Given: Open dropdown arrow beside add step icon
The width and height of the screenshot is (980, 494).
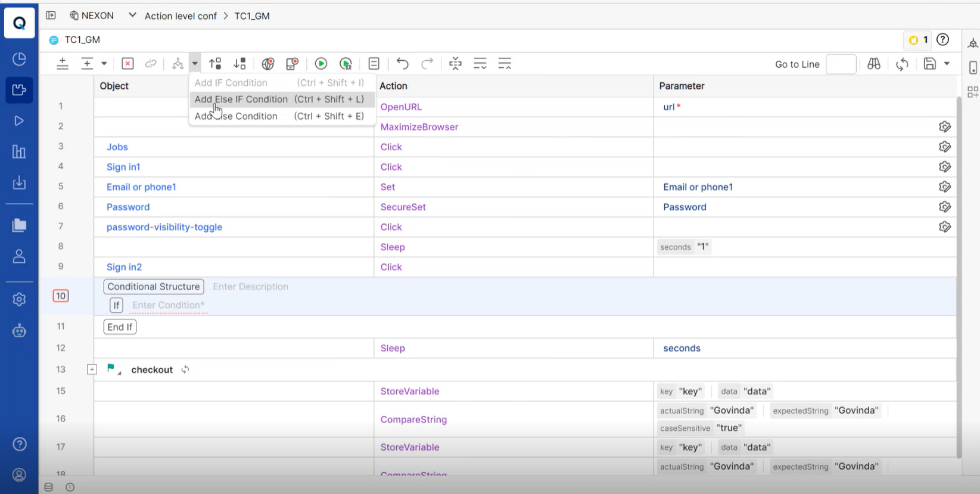Looking at the screenshot, I should 104,64.
